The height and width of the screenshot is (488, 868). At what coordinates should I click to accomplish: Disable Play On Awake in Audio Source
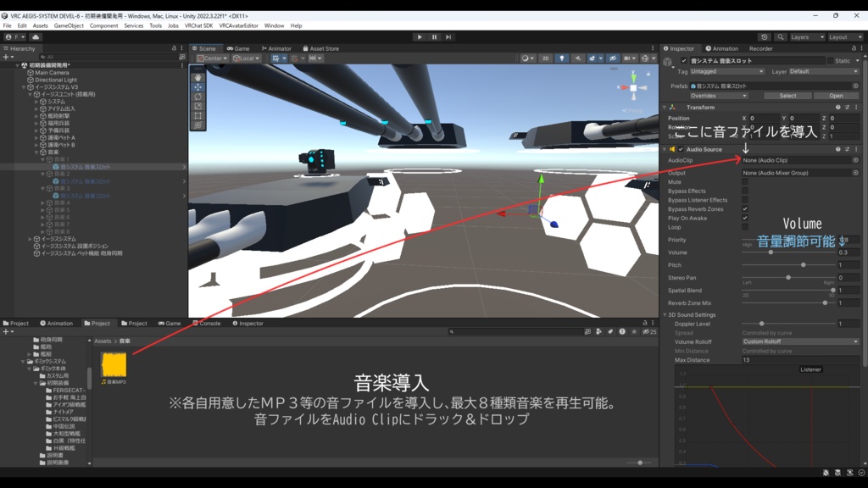744,218
